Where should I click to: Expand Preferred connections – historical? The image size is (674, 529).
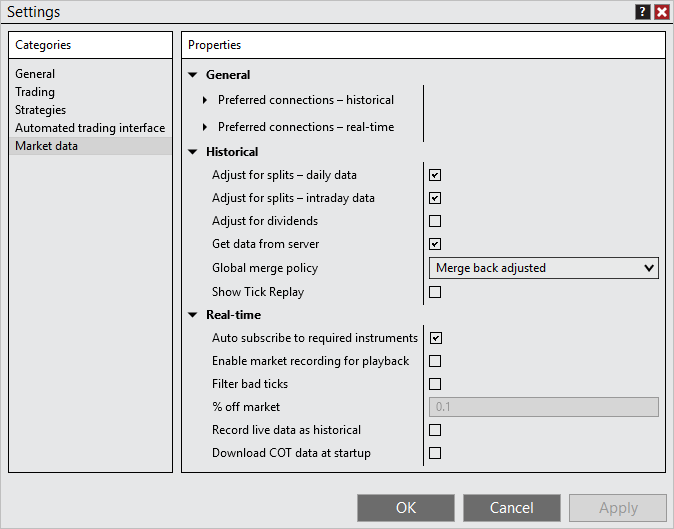coord(205,100)
